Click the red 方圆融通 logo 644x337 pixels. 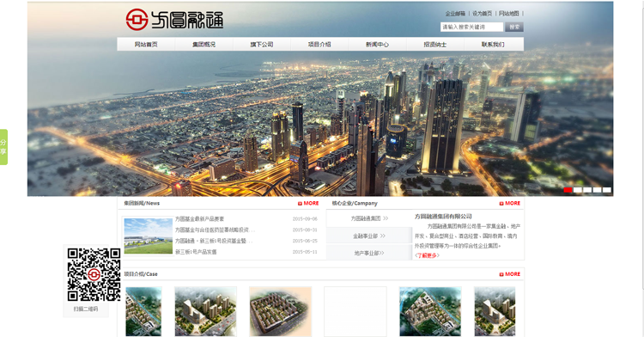(174, 19)
